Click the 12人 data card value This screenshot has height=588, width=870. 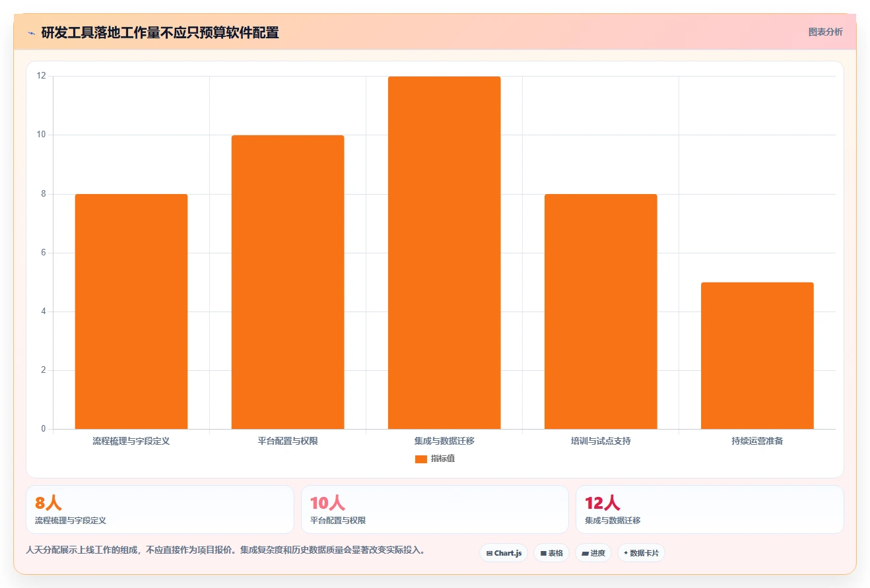click(603, 503)
